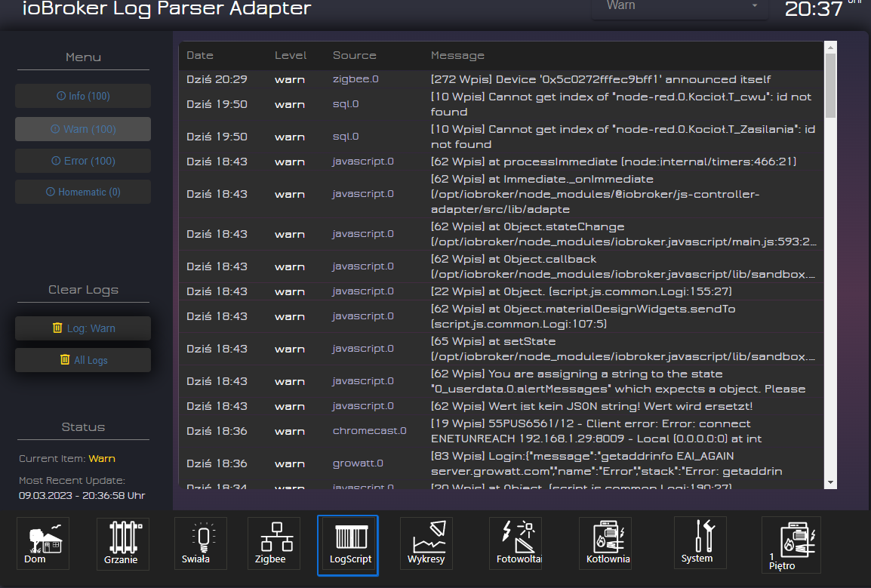871x588 pixels.
Task: Select the Object.callback message
Action: click(623, 266)
